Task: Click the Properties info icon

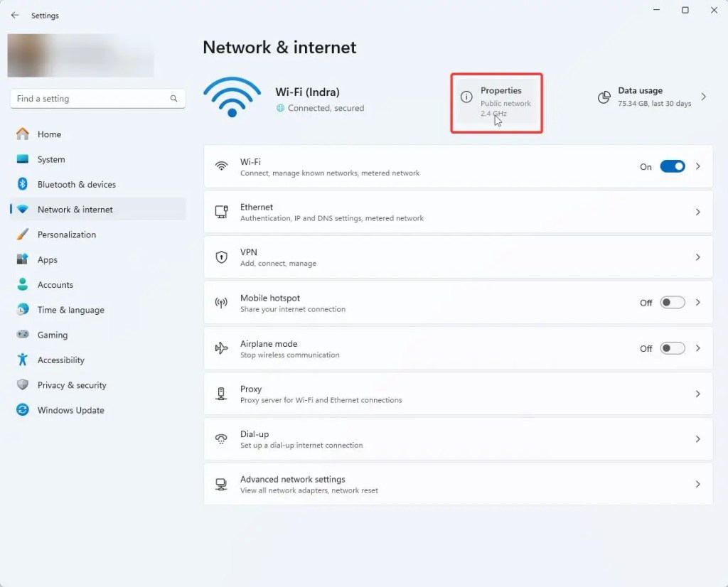Action: pos(466,97)
